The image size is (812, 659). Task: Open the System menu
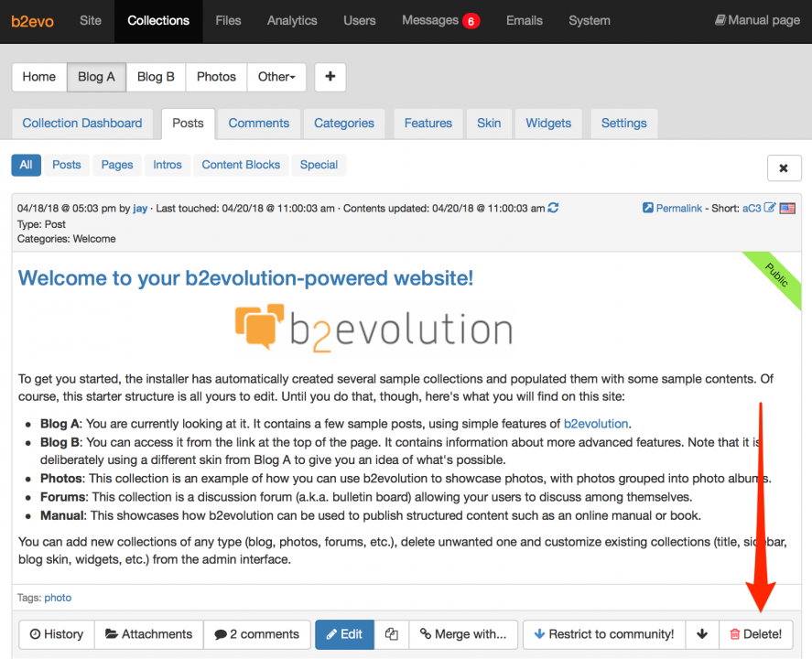pos(590,21)
